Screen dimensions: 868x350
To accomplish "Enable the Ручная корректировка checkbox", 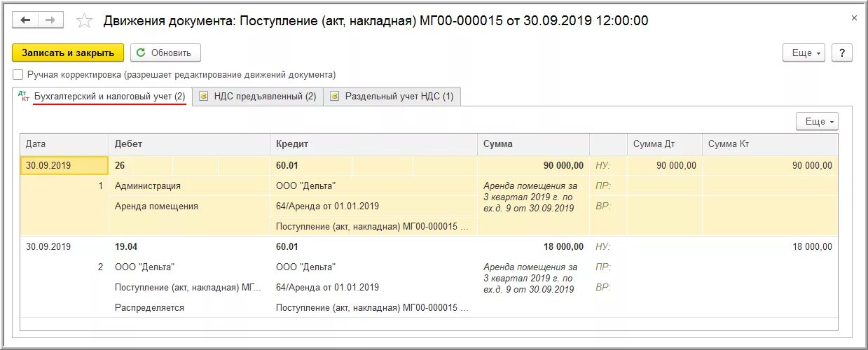I will click(18, 74).
